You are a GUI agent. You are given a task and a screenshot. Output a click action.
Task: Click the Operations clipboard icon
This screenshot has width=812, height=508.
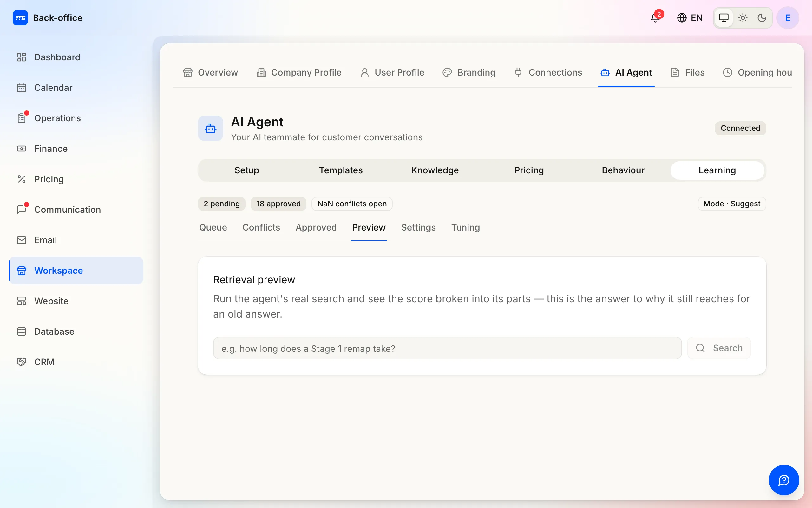coord(22,118)
